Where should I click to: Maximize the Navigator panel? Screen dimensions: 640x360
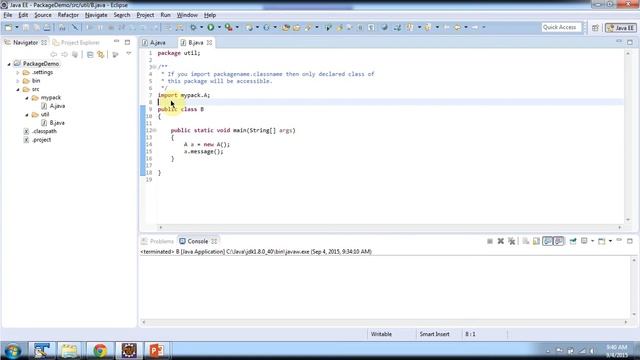coord(127,42)
